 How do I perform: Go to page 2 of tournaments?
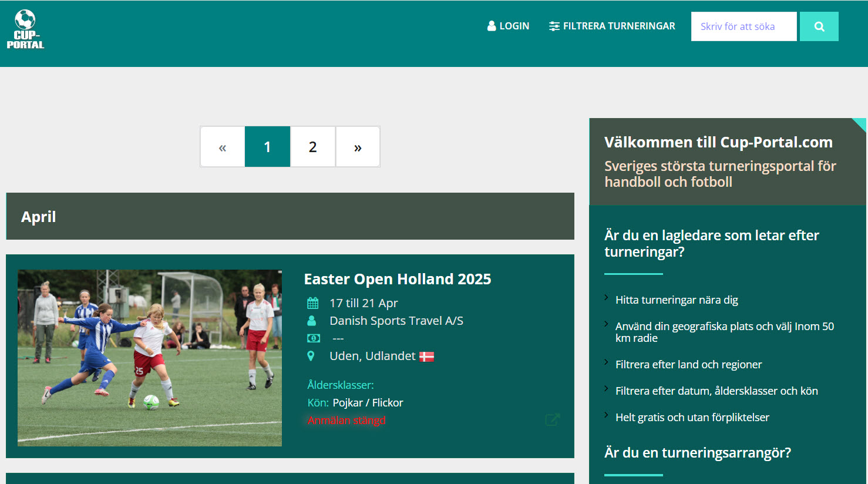[x=312, y=147]
